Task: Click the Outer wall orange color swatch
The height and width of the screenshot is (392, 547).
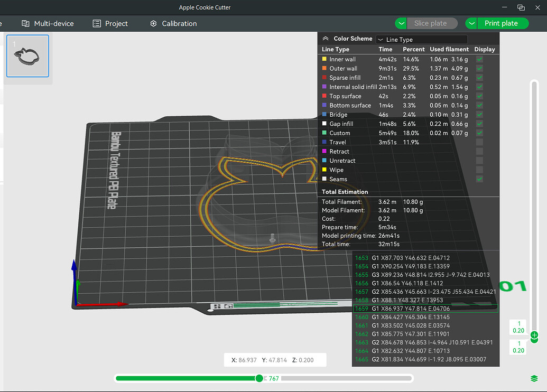Action: (324, 68)
